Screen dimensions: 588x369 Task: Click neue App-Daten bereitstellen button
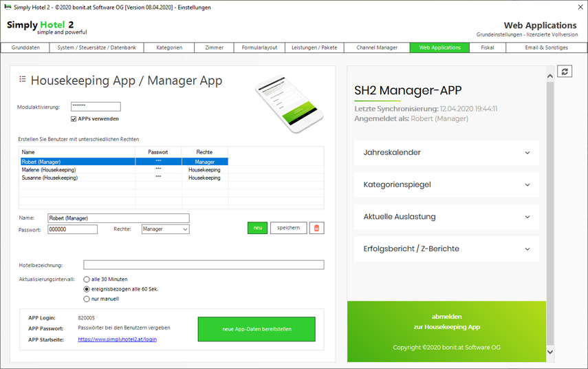257,329
